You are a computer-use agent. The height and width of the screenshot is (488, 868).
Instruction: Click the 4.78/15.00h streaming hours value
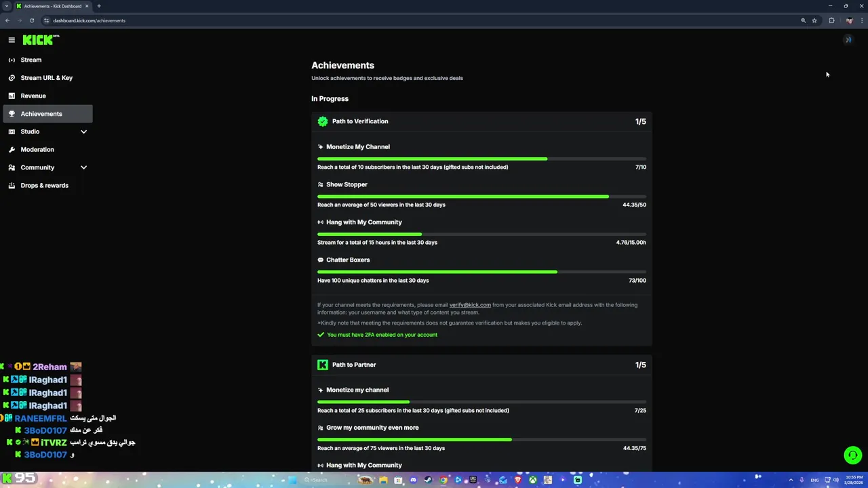(x=631, y=243)
